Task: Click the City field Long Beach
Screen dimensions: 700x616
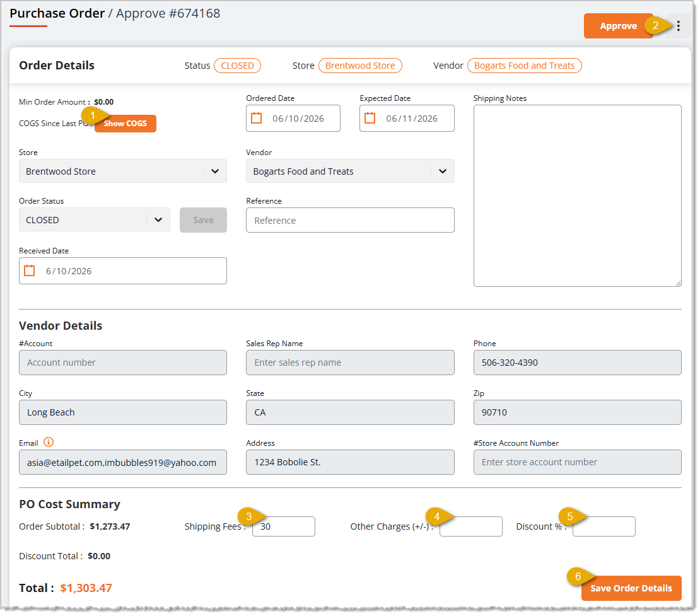Action: pos(123,412)
